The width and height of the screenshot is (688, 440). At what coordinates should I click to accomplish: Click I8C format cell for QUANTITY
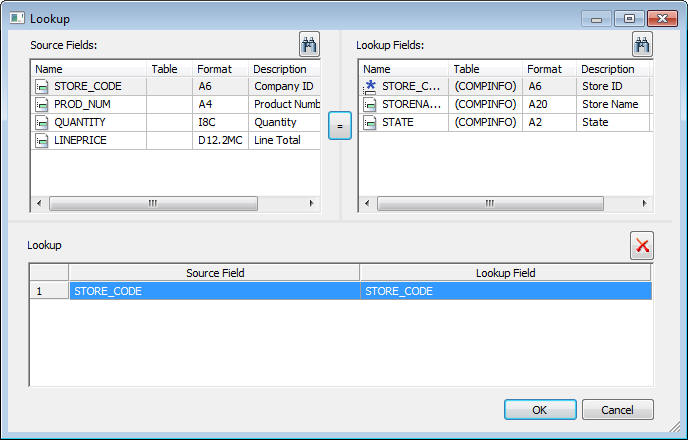coord(220,122)
